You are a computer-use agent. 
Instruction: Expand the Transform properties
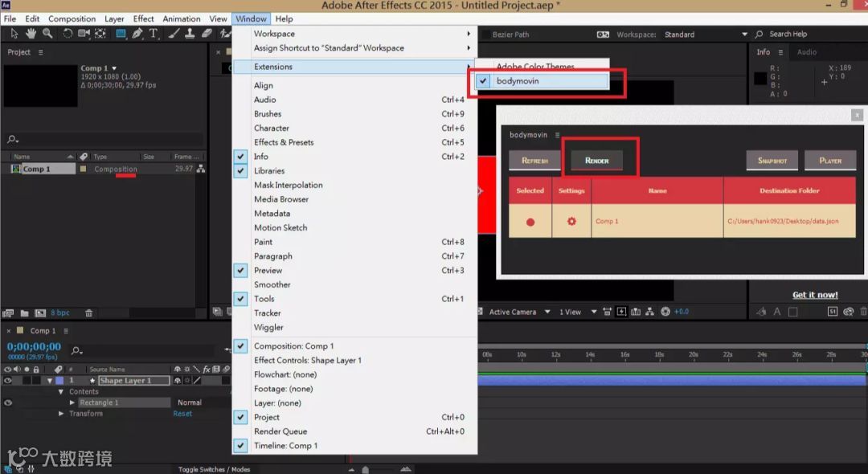tap(61, 414)
